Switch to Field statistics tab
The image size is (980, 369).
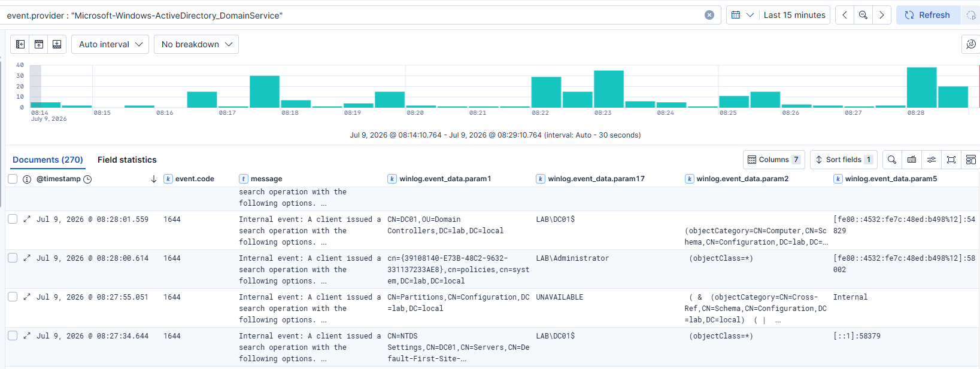pos(127,160)
